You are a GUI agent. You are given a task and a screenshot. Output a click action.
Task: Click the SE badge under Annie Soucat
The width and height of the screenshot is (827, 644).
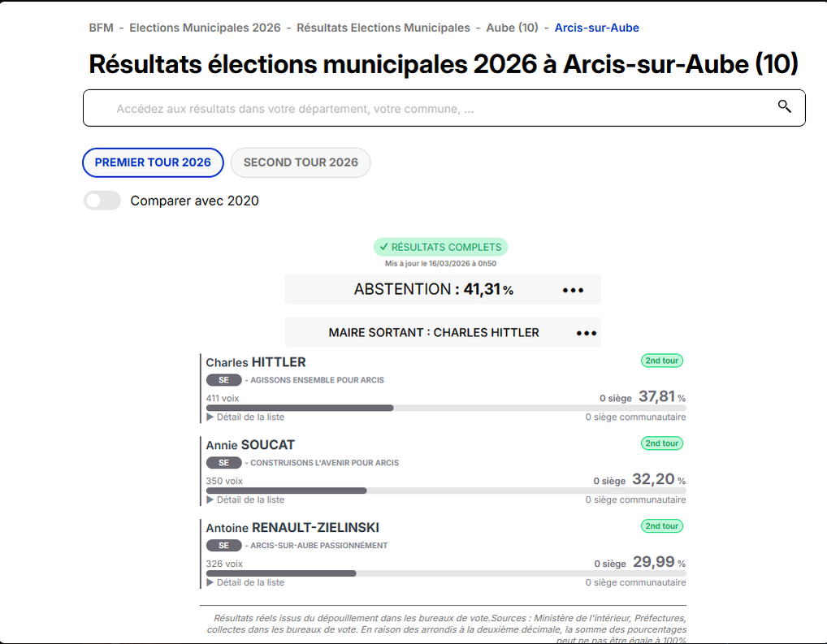[223, 463]
